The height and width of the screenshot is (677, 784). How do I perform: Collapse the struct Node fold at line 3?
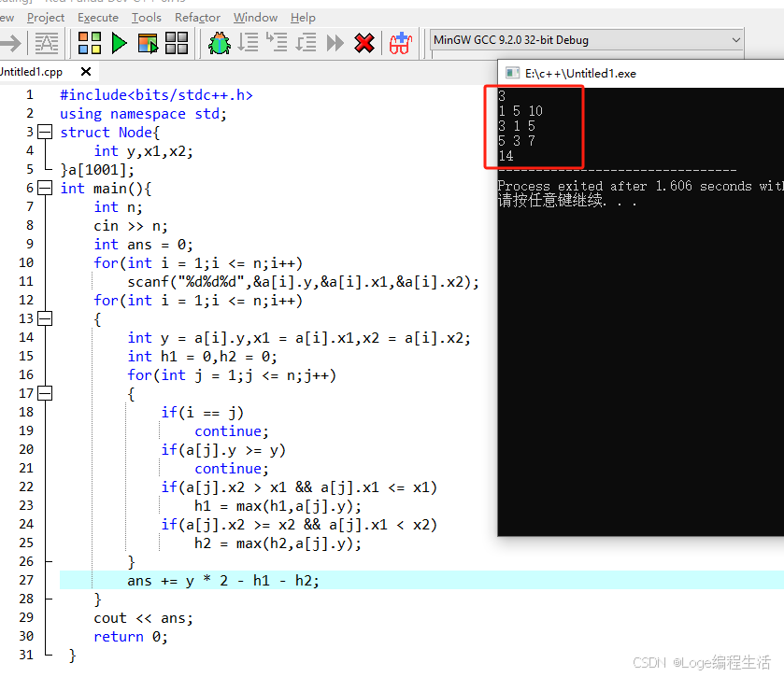pos(45,132)
